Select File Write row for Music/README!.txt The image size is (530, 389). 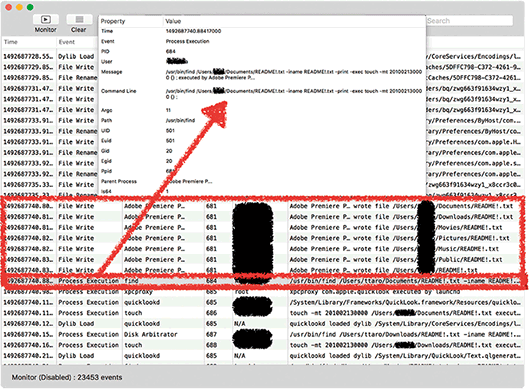tap(263, 249)
